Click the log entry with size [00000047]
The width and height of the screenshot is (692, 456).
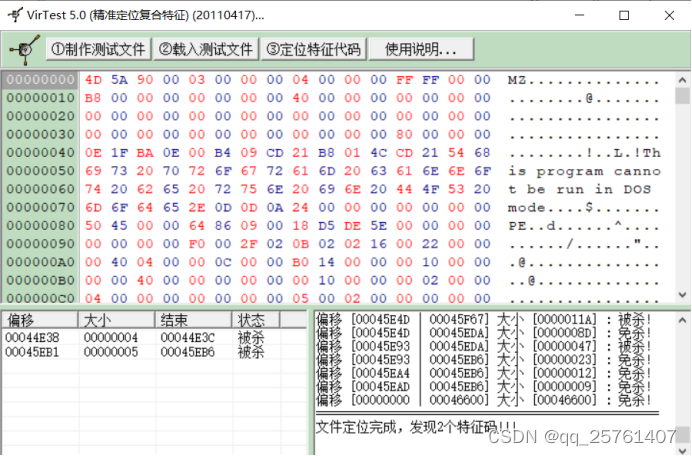(x=484, y=346)
